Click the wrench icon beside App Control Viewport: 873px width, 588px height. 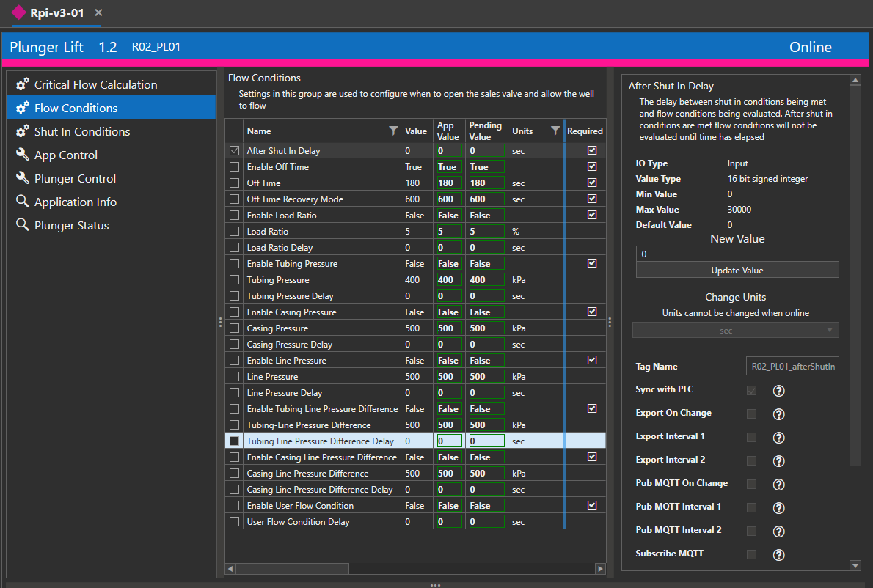click(22, 155)
